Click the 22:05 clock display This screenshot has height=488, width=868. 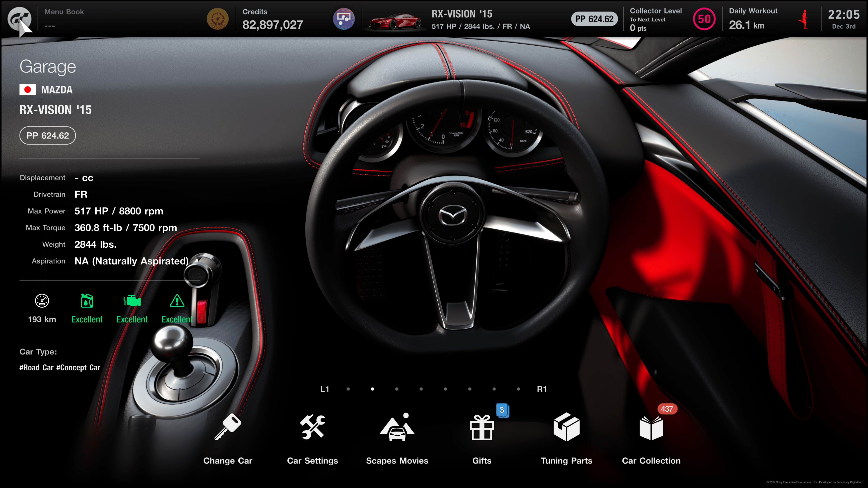pos(844,14)
